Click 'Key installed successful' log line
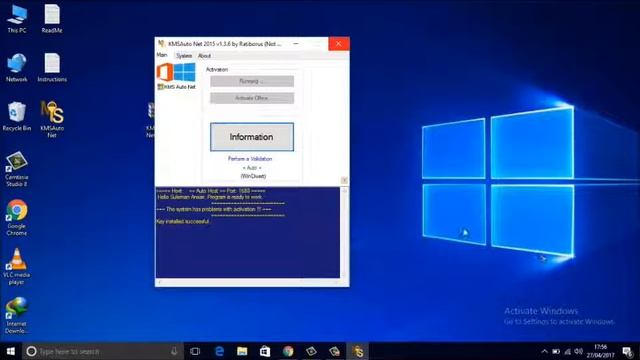Viewport: 640px width, 360px height. (x=183, y=222)
